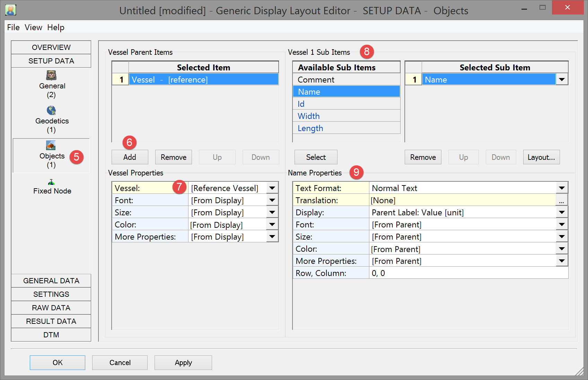Click the application icon in title bar
Image resolution: width=588 pixels, height=380 pixels.
pyautogui.click(x=11, y=10)
